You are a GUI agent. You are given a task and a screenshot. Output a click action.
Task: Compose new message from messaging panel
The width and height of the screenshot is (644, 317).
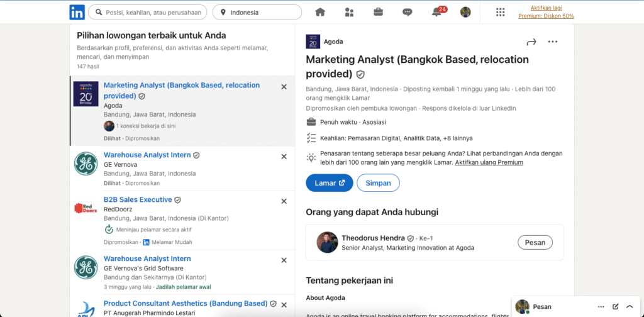pos(615,307)
